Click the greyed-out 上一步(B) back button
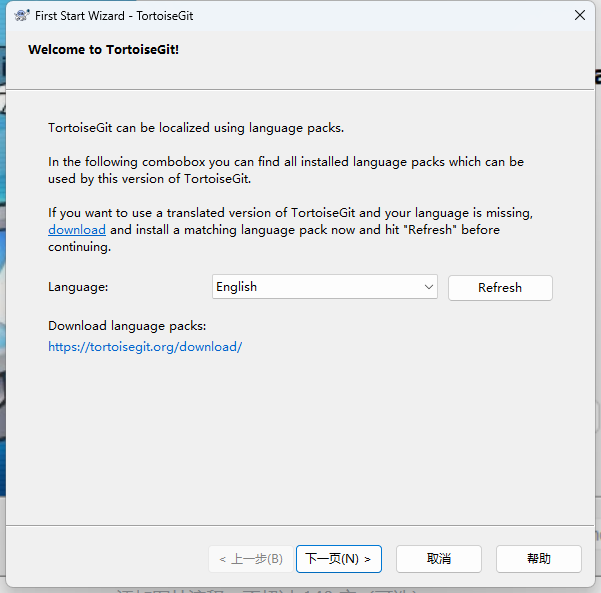601x593 pixels. coord(251,559)
